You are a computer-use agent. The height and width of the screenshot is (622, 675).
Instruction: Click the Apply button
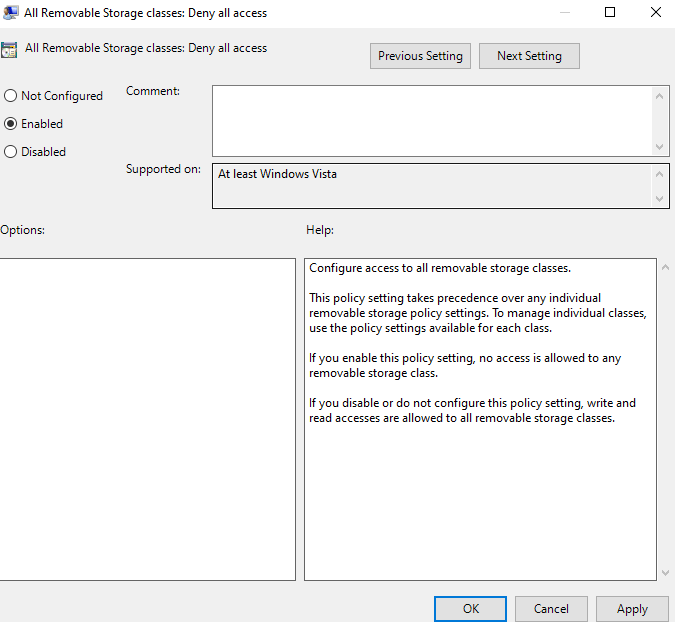click(632, 609)
